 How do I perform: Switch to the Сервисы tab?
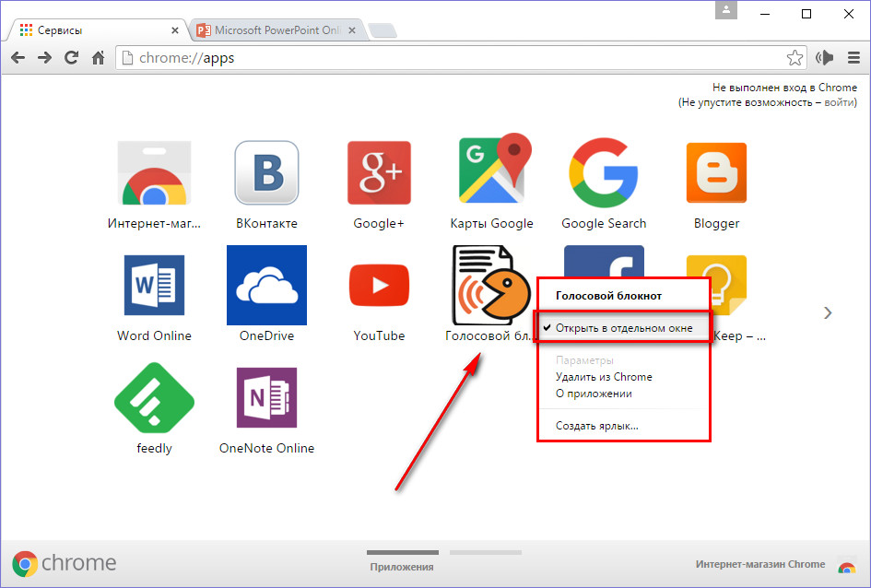(97, 30)
